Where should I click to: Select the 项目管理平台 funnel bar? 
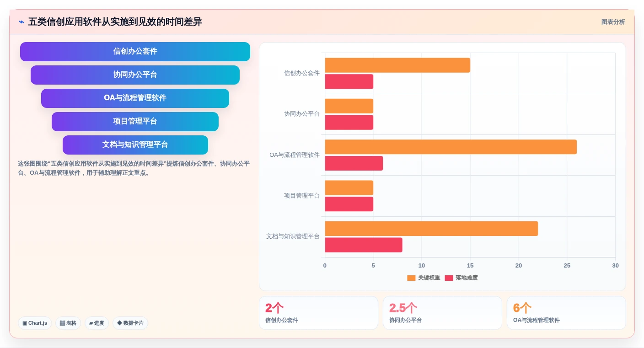tap(135, 122)
